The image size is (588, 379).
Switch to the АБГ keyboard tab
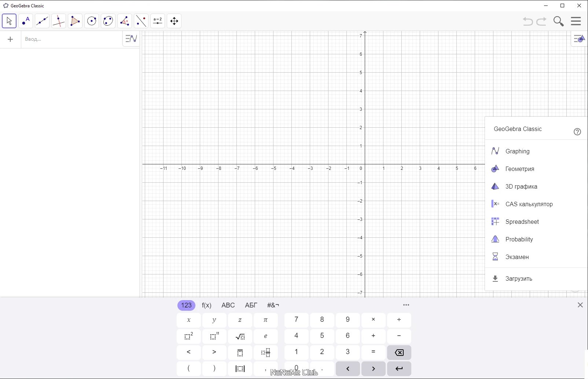click(251, 305)
